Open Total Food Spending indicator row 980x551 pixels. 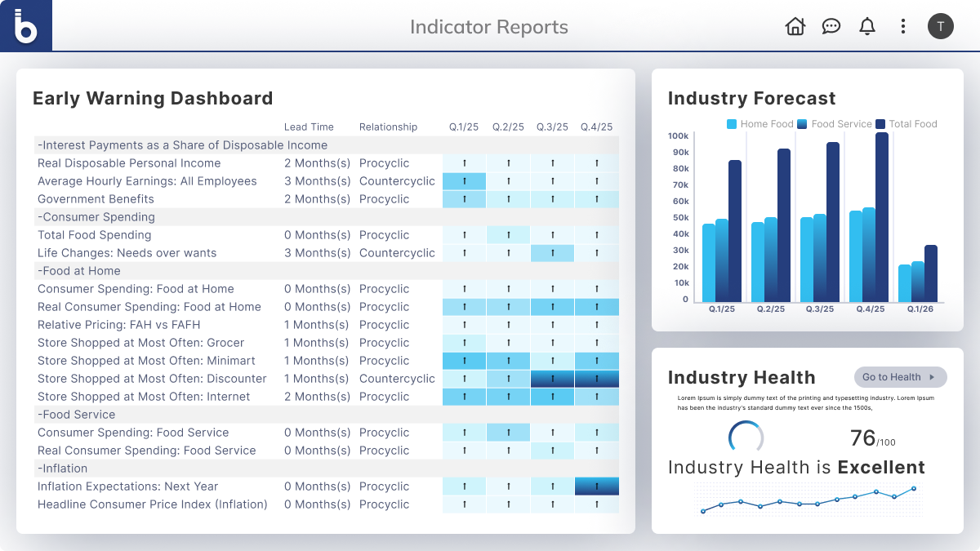95,235
